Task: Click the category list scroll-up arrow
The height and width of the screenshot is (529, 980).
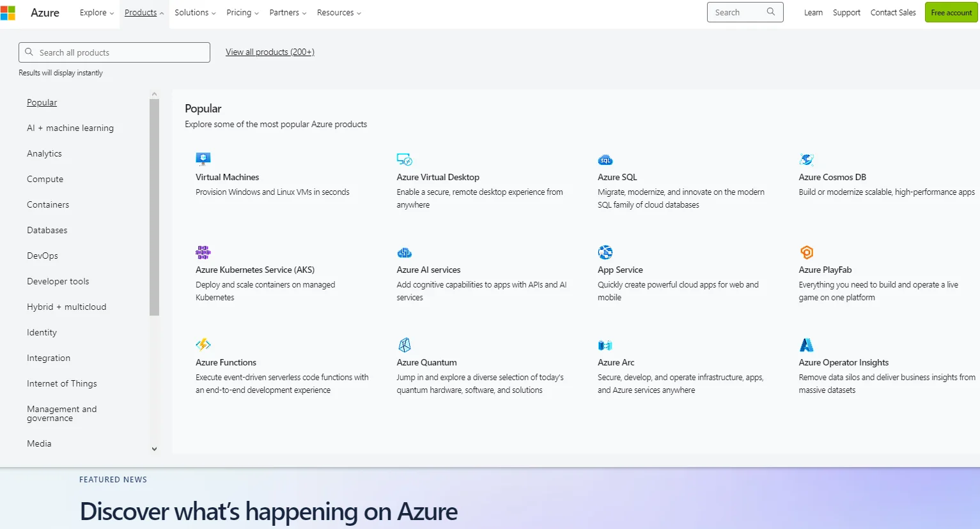Action: click(x=154, y=94)
